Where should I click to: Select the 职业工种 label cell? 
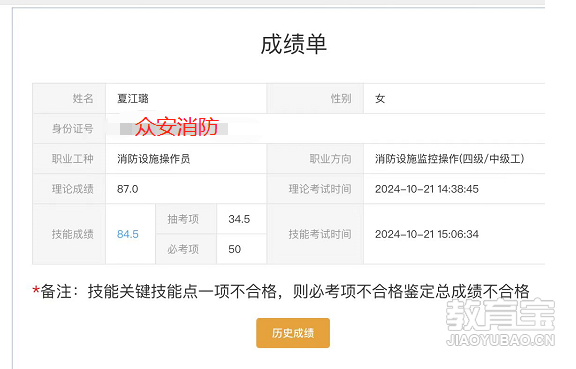pos(69,159)
